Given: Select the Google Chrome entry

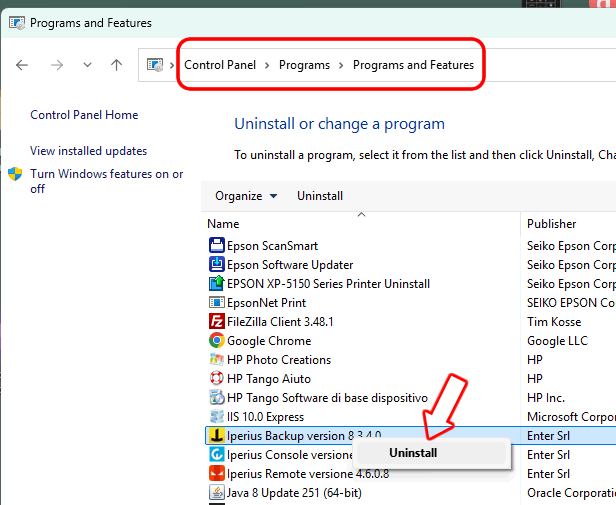Looking at the screenshot, I should [269, 341].
